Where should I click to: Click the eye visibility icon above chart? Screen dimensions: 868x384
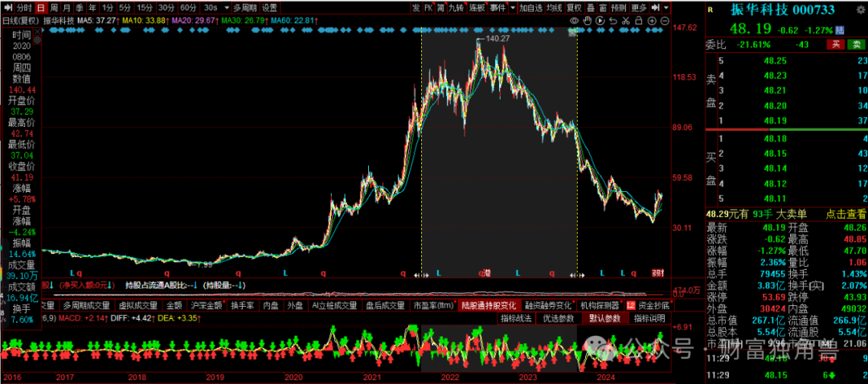coord(575,20)
